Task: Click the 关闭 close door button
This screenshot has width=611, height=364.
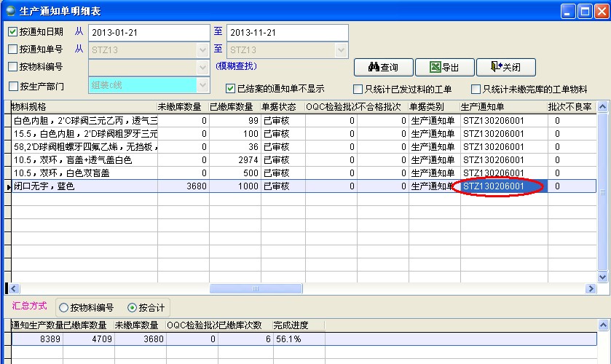Action: [x=505, y=67]
